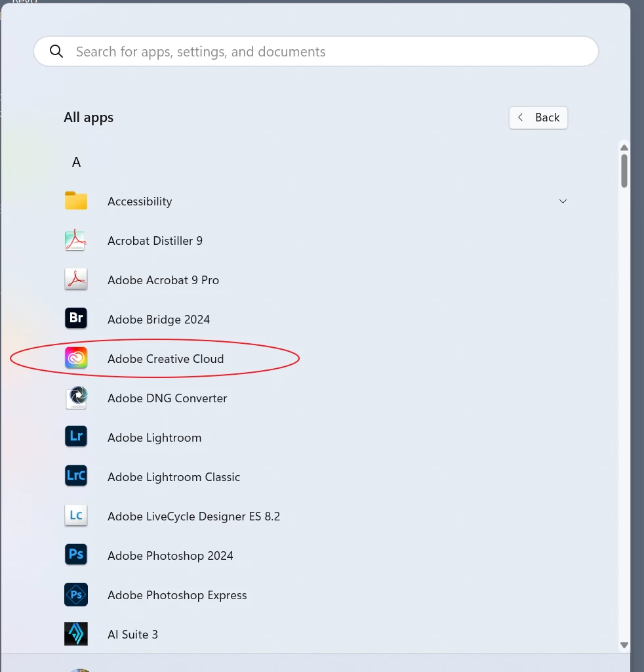644x672 pixels.
Task: Click the search apps input field
Action: coord(316,51)
